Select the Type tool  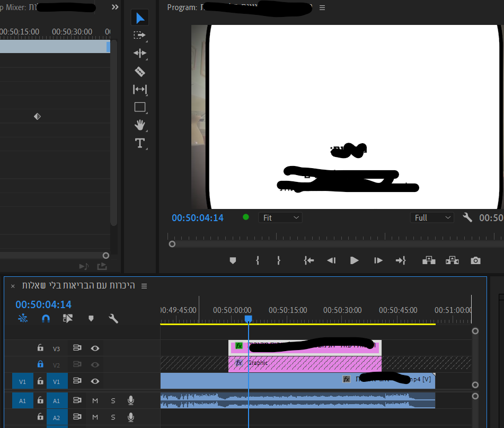pyautogui.click(x=139, y=143)
